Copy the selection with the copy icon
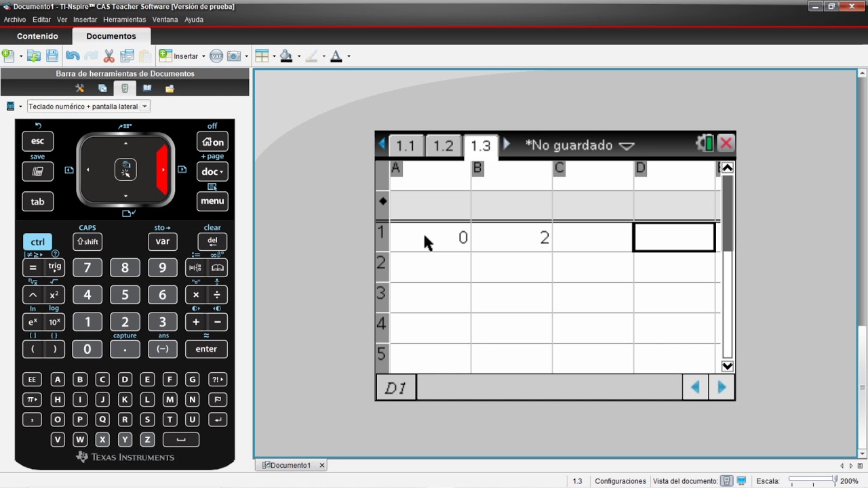The width and height of the screenshot is (868, 488). [127, 56]
